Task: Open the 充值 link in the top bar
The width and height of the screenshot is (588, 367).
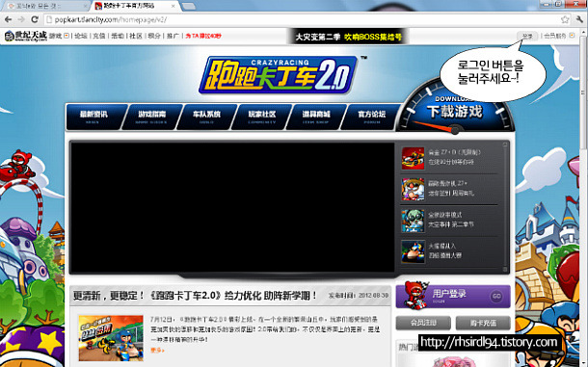Action: 99,36
